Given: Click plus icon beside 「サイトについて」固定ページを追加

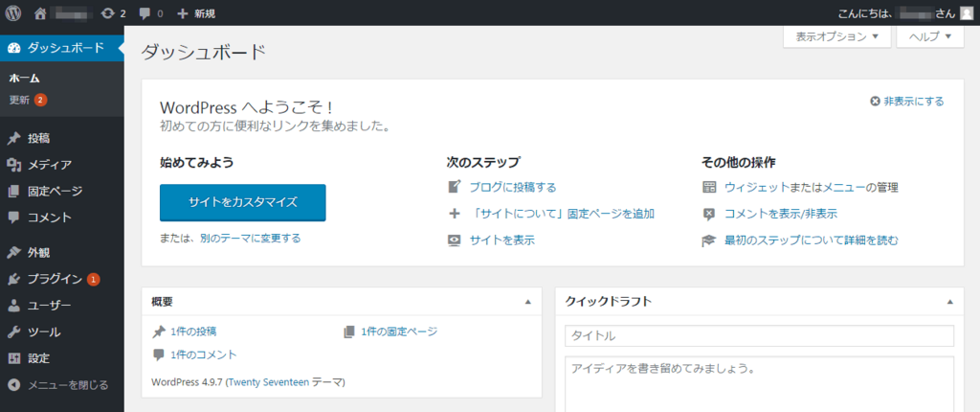Looking at the screenshot, I should 455,214.
